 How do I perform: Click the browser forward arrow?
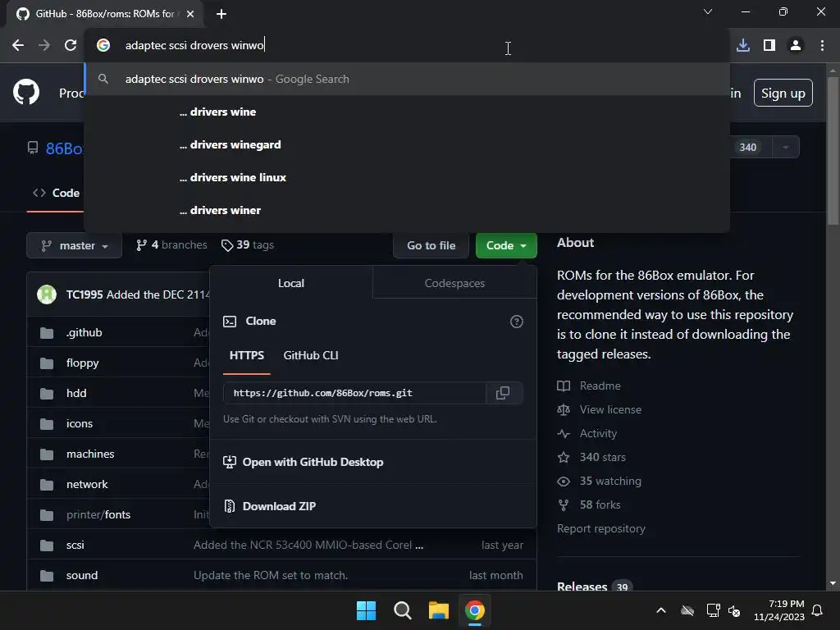pyautogui.click(x=44, y=46)
